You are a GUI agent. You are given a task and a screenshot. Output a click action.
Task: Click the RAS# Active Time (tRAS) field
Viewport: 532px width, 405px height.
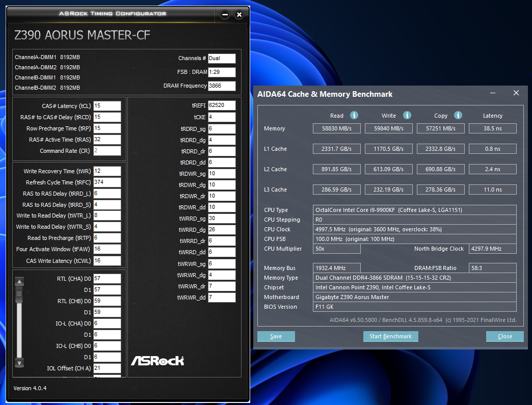pos(107,140)
